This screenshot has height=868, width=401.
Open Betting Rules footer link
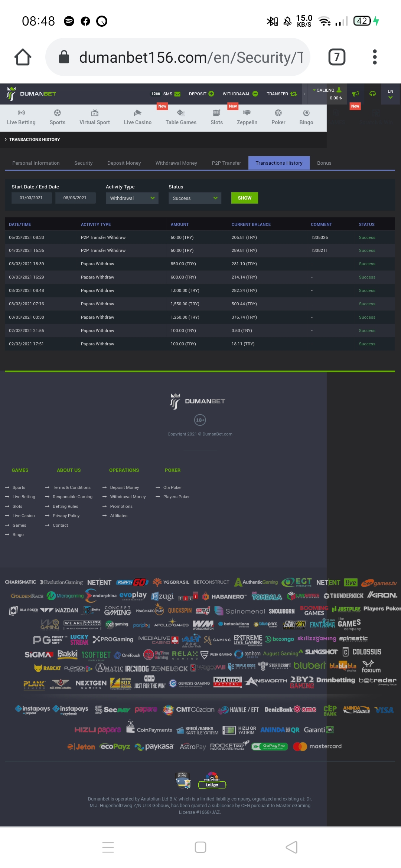coord(65,506)
